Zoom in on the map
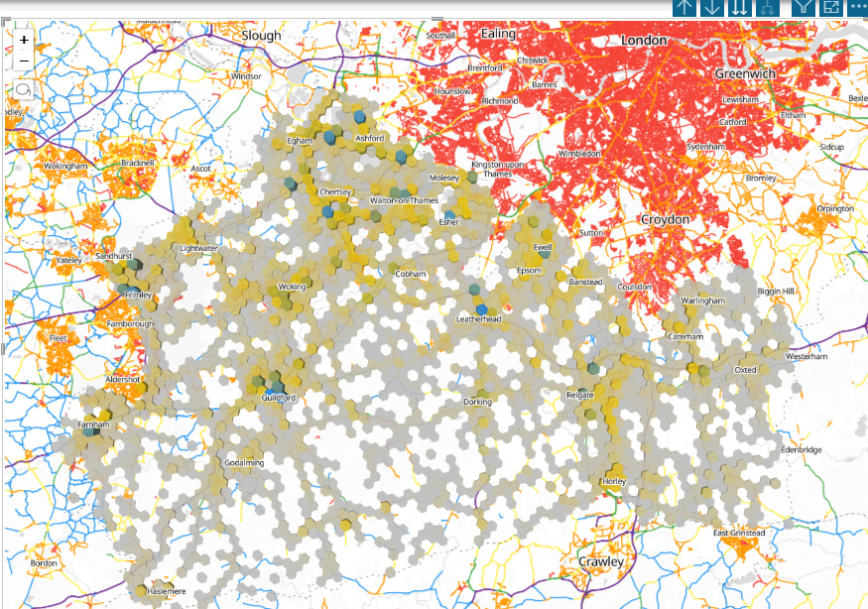This screenshot has width=868, height=609. [x=23, y=41]
